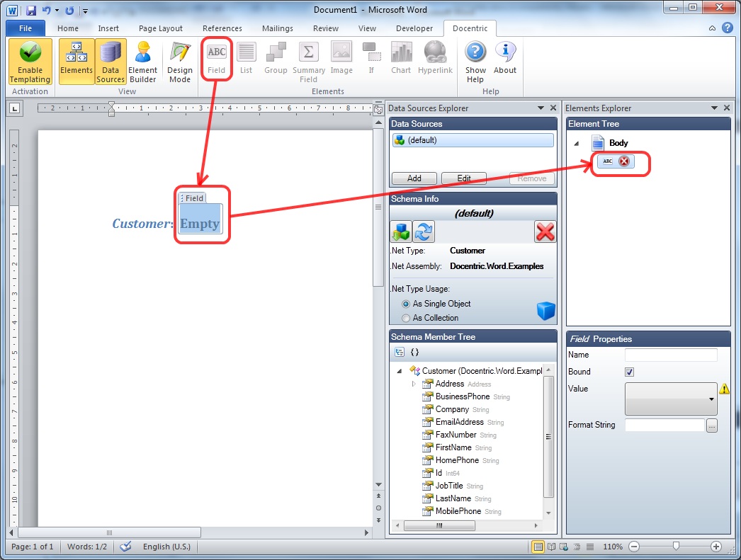The image size is (741, 560).
Task: Click the zoom slider handle
Action: 677,547
